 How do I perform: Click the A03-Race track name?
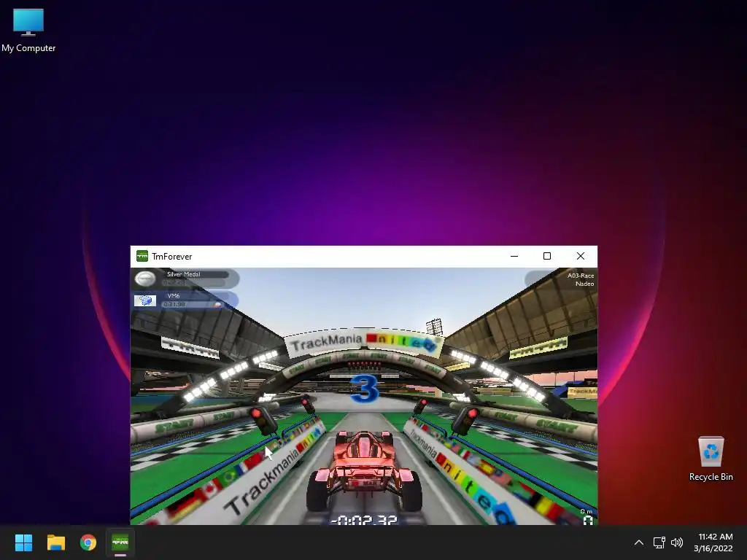[580, 275]
